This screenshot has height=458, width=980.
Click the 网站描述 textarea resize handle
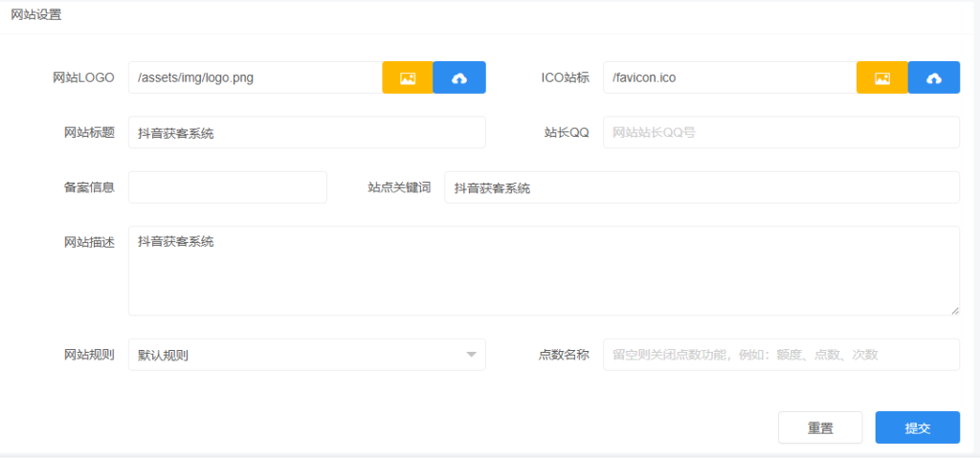pyautogui.click(x=955, y=311)
